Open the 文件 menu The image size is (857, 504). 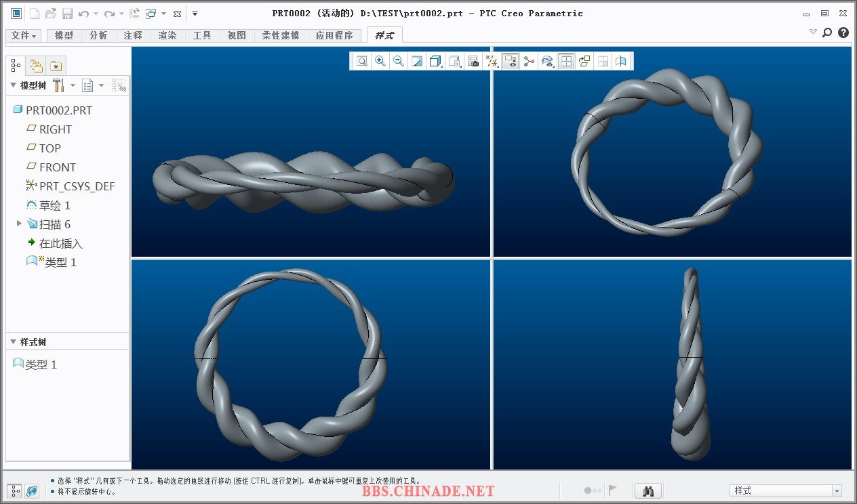(x=24, y=35)
